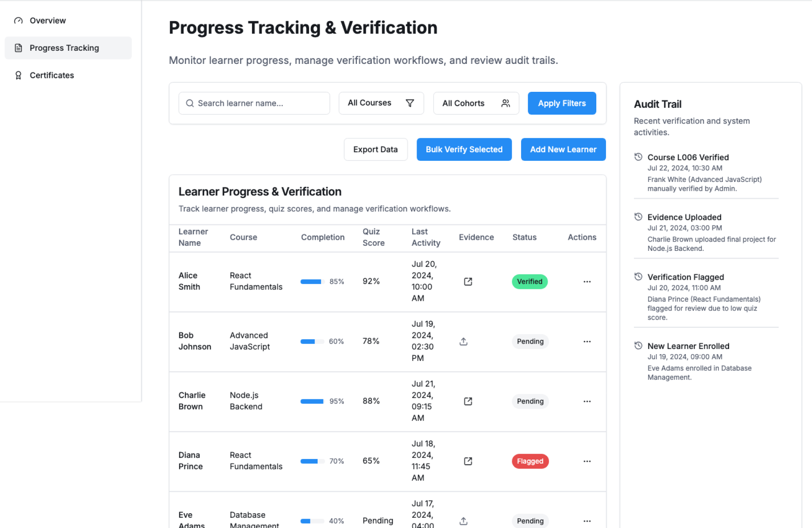Click history icon beside Course L006 Verified

click(x=638, y=157)
